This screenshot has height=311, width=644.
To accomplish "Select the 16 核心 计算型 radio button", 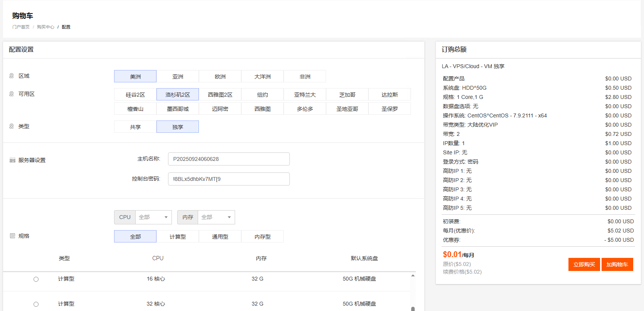I will (36, 279).
